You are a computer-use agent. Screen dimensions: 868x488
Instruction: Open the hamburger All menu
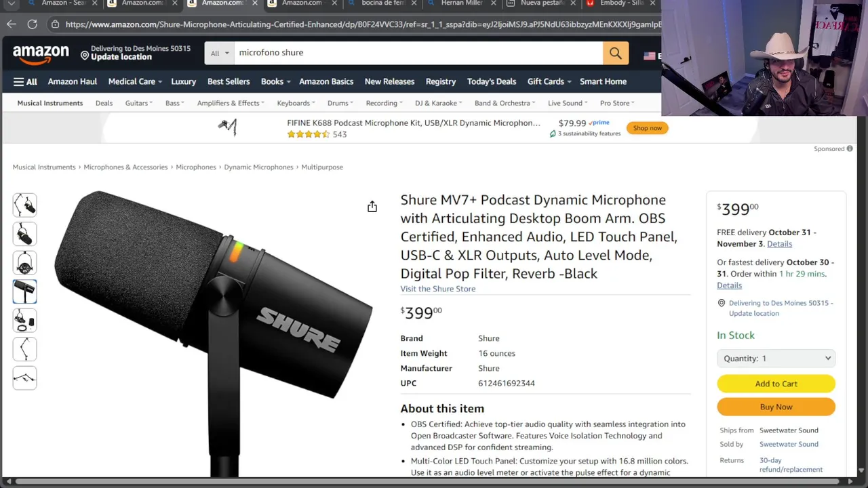tap(25, 81)
